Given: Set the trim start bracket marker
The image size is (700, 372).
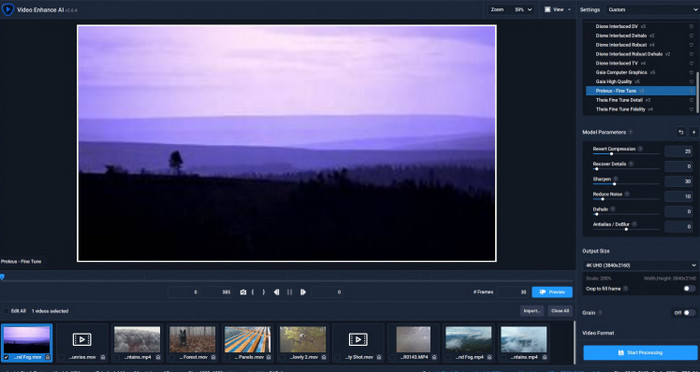Looking at the screenshot, I should point(253,292).
